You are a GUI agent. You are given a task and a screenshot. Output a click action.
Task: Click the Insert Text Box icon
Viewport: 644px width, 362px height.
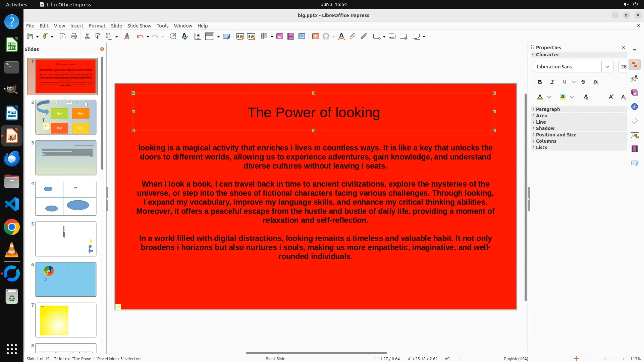(315, 37)
